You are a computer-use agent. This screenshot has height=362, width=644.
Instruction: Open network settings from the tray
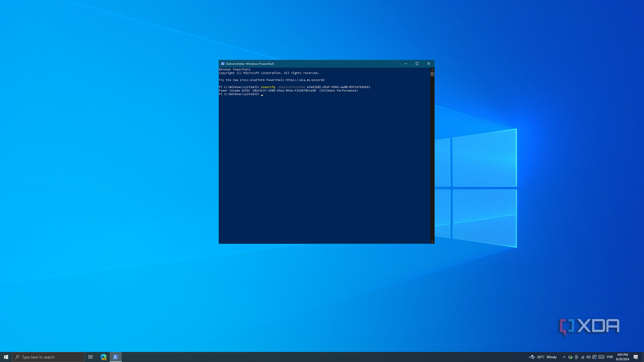582,357
